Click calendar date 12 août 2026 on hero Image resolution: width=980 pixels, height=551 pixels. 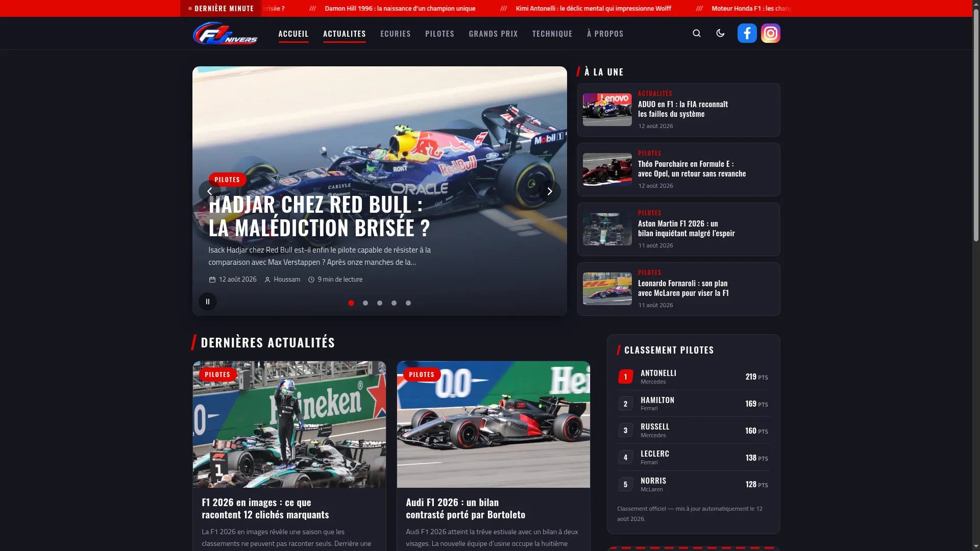(233, 280)
